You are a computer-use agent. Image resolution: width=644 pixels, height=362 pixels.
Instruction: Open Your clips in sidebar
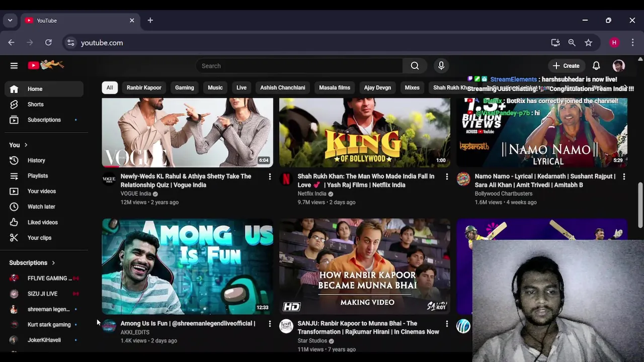click(x=44, y=238)
